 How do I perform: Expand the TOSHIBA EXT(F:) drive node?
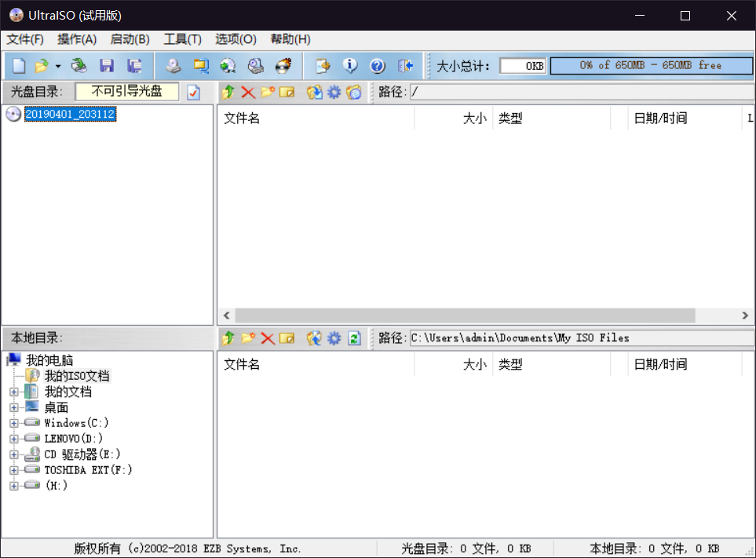click(x=14, y=470)
